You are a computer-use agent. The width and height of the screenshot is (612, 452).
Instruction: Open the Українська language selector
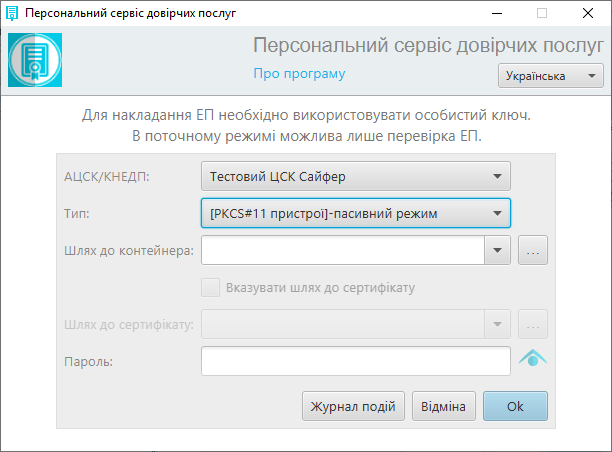point(551,76)
